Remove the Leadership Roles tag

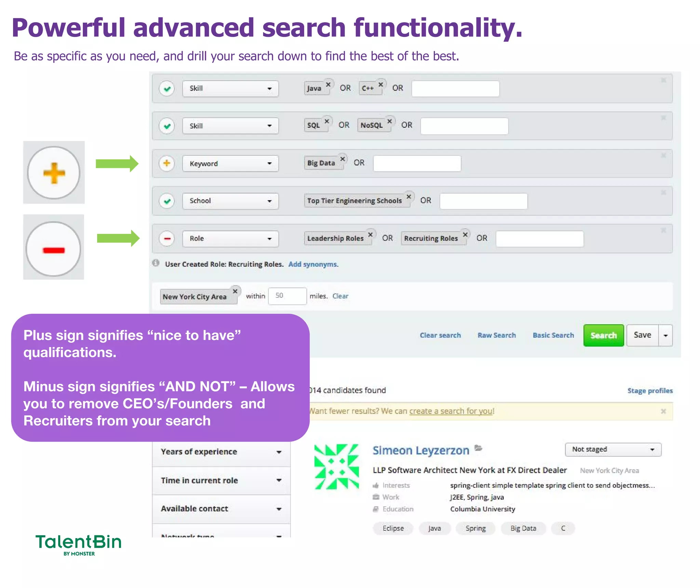(371, 235)
